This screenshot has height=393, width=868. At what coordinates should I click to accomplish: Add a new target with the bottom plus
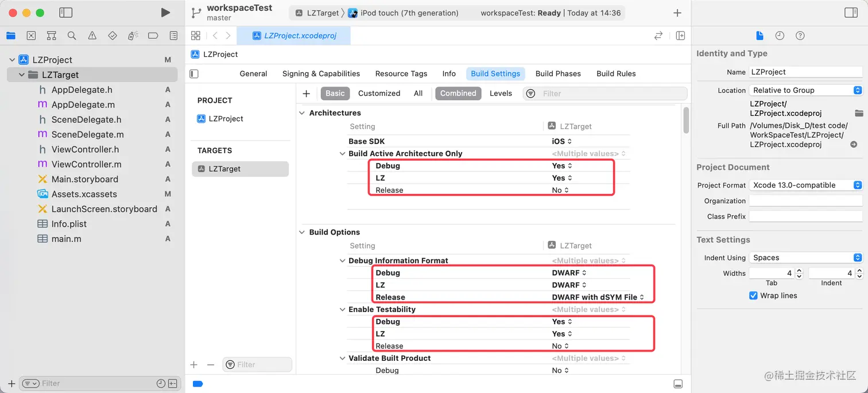click(x=194, y=365)
